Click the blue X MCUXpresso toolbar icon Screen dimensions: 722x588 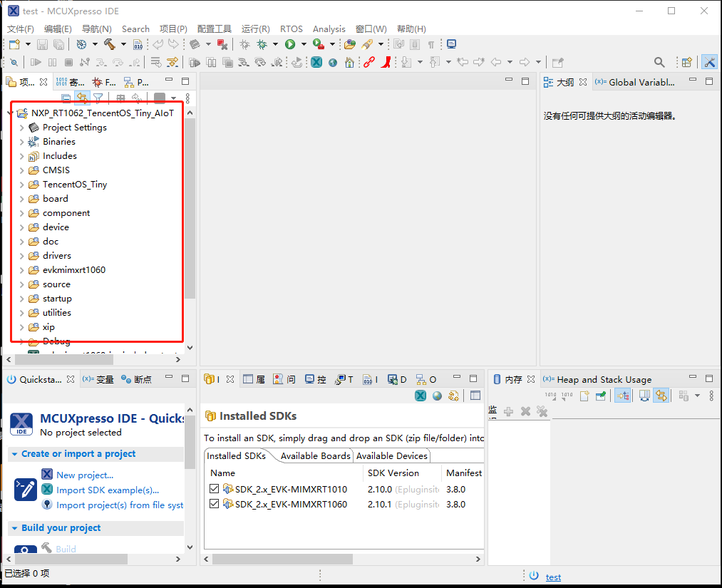pos(316,62)
